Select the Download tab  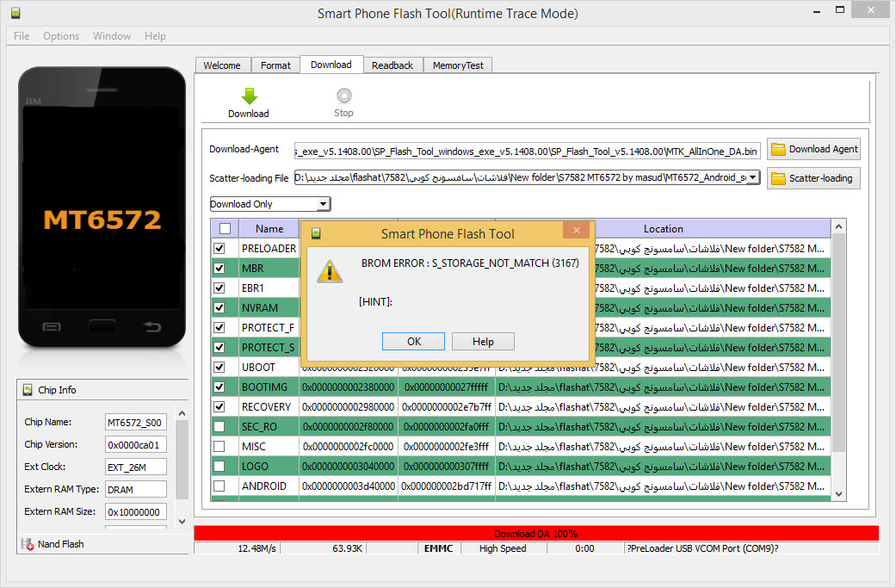tap(331, 65)
